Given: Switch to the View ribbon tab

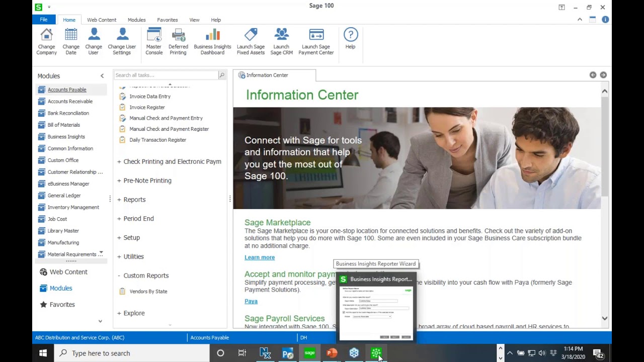Looking at the screenshot, I should [194, 20].
